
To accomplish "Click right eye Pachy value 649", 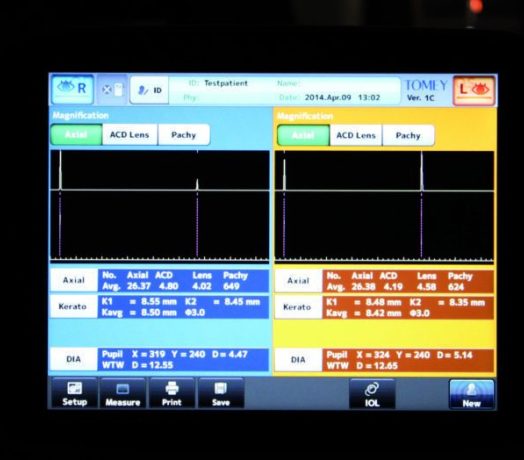I will 231,286.
